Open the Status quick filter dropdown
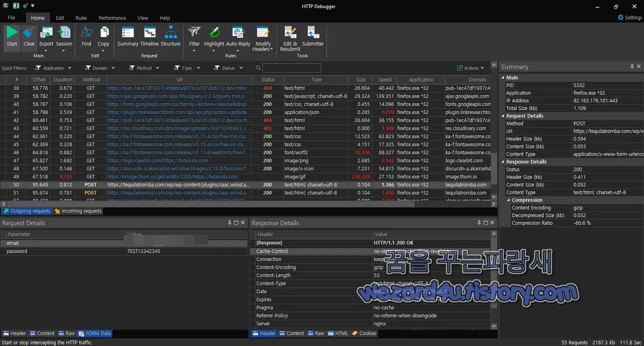The height and width of the screenshot is (346, 644). 228,67
